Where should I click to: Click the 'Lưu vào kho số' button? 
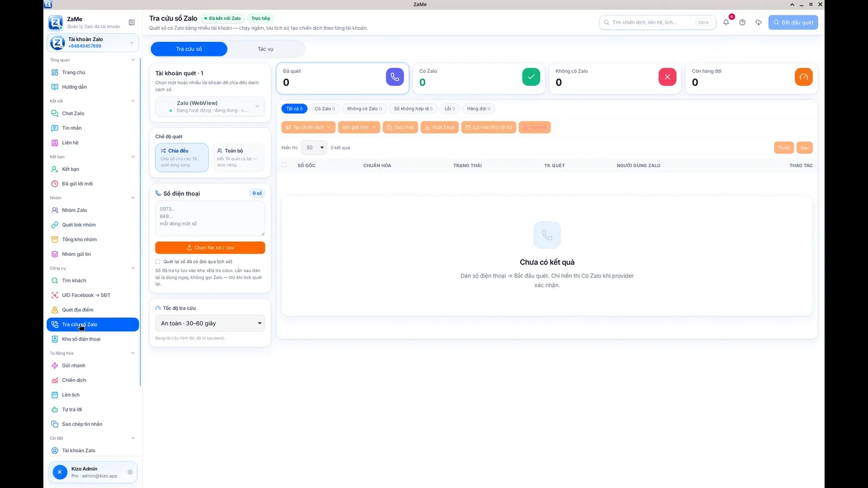pyautogui.click(x=489, y=127)
